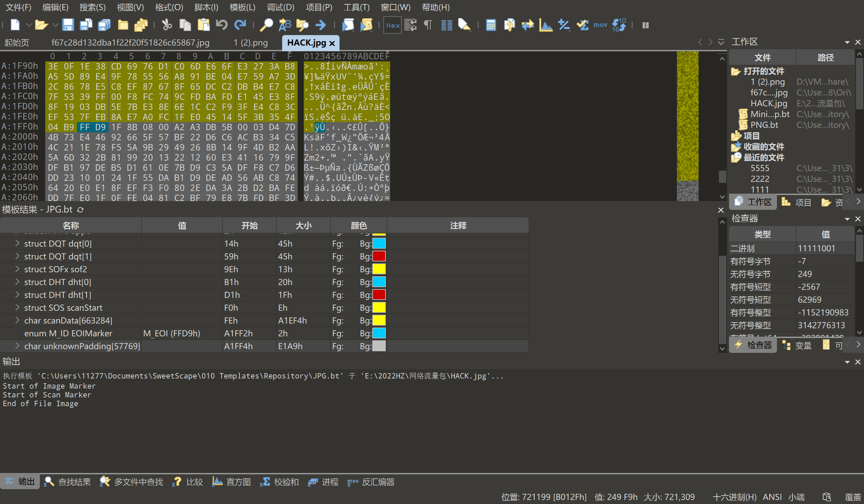The height and width of the screenshot is (504, 864).
Task: Undo the last edit
Action: point(222,25)
